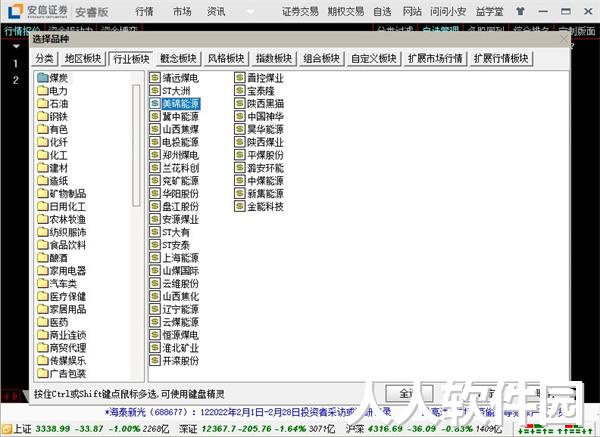
Task: Select 食品饮料 sector in tree
Action: point(62,245)
